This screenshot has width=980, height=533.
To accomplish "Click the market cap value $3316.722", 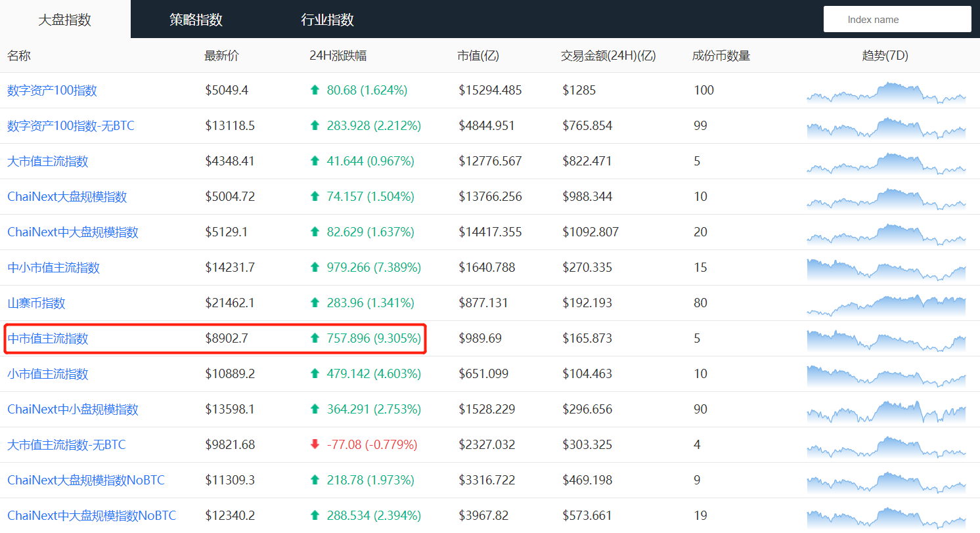I will [x=487, y=480].
